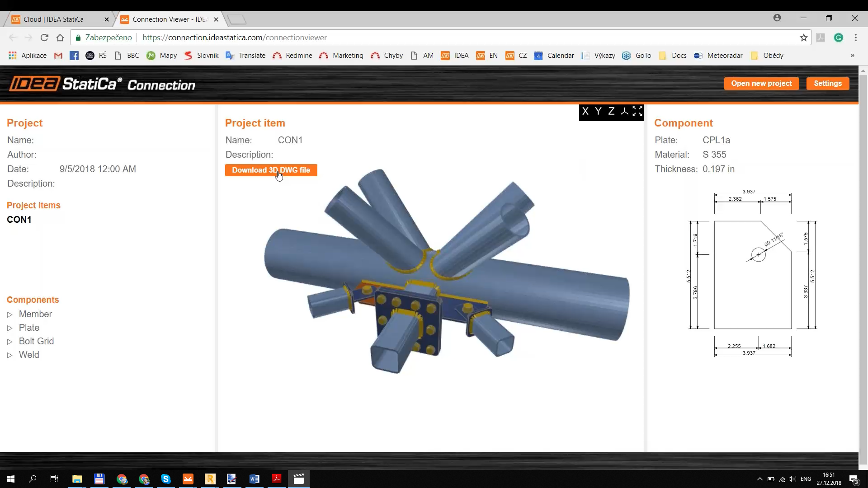Click the fullscreen toggle icon

(637, 112)
